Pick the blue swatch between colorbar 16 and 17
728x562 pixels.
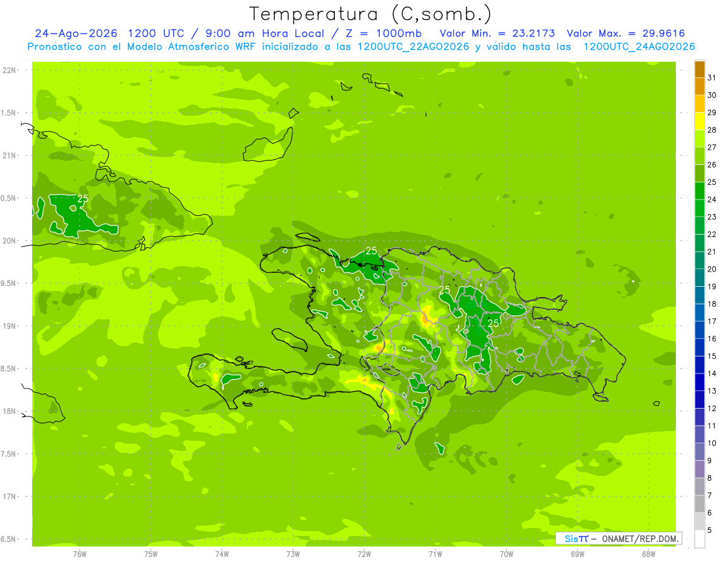coord(699,330)
